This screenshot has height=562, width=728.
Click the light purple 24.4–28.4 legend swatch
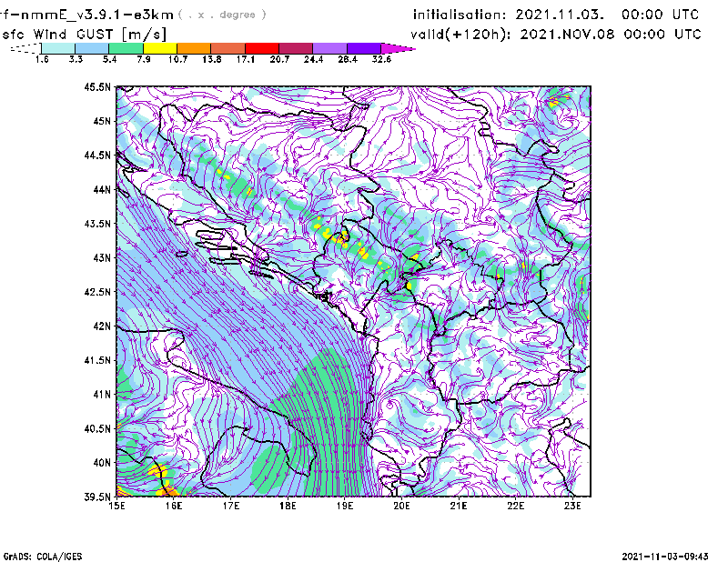click(330, 48)
